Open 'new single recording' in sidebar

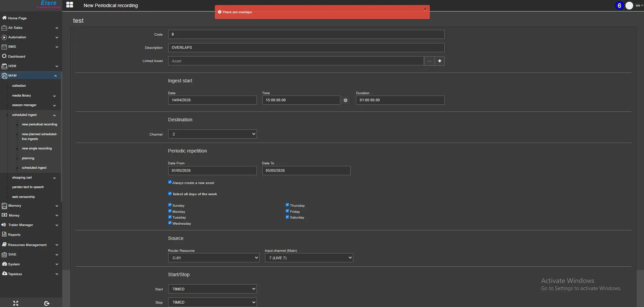click(37, 148)
